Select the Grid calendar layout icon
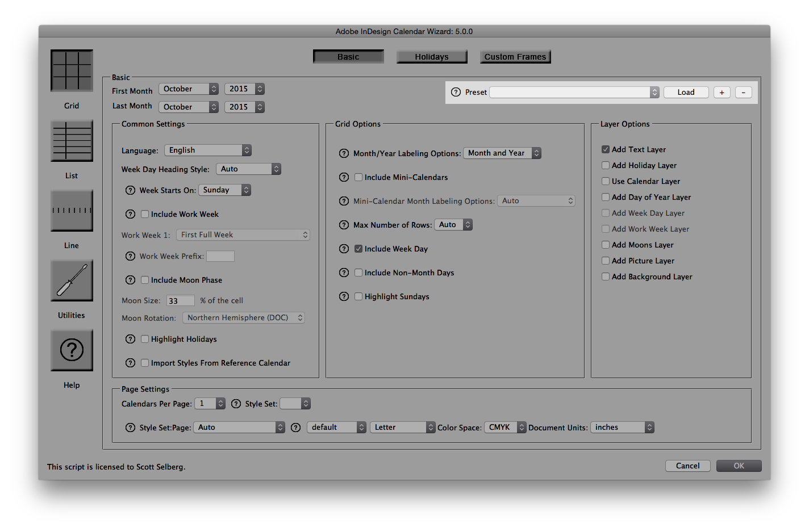 pos(72,70)
